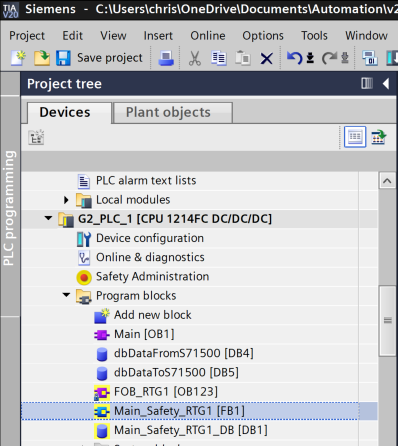
Task: Select the PLC programming side tab
Action: coord(10,206)
